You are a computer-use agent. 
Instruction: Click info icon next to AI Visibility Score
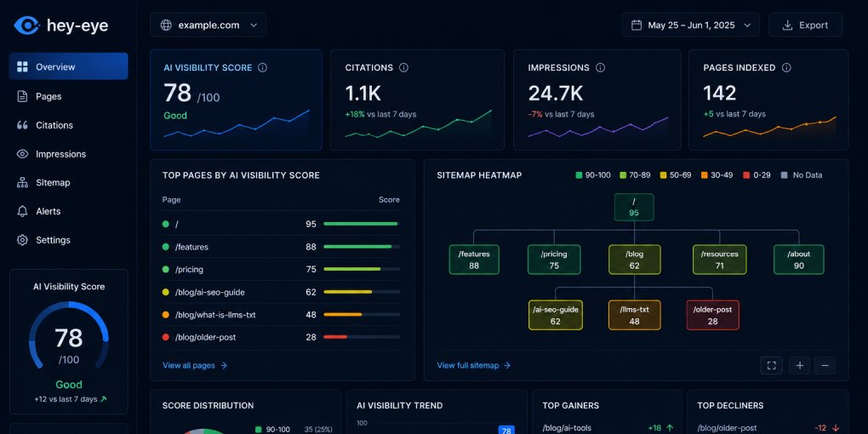[262, 67]
